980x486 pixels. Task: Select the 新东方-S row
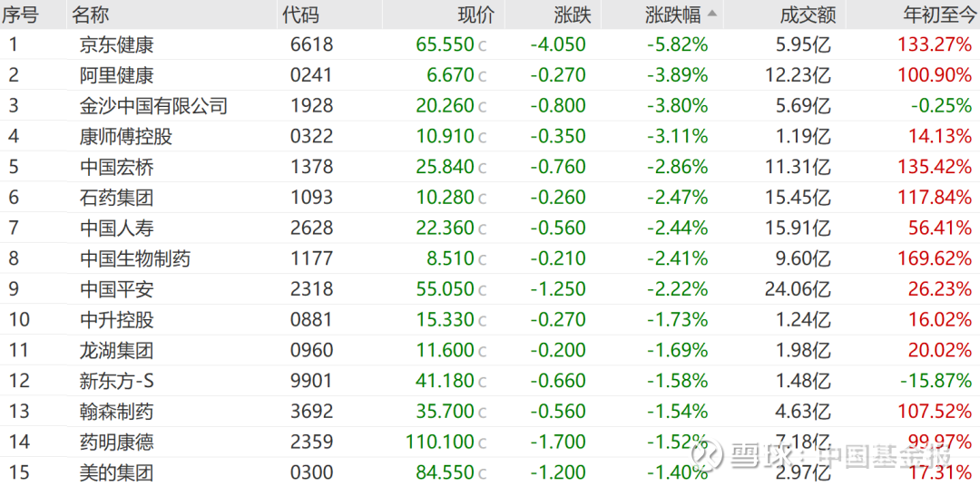click(118, 381)
